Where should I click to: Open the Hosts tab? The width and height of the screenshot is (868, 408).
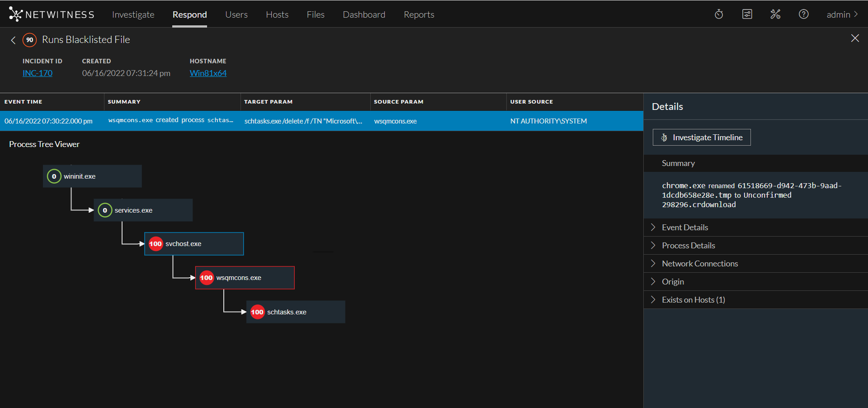(277, 14)
